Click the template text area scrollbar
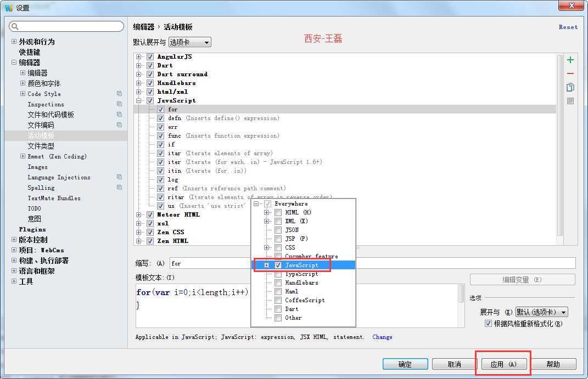This screenshot has height=379, width=588. [461, 294]
